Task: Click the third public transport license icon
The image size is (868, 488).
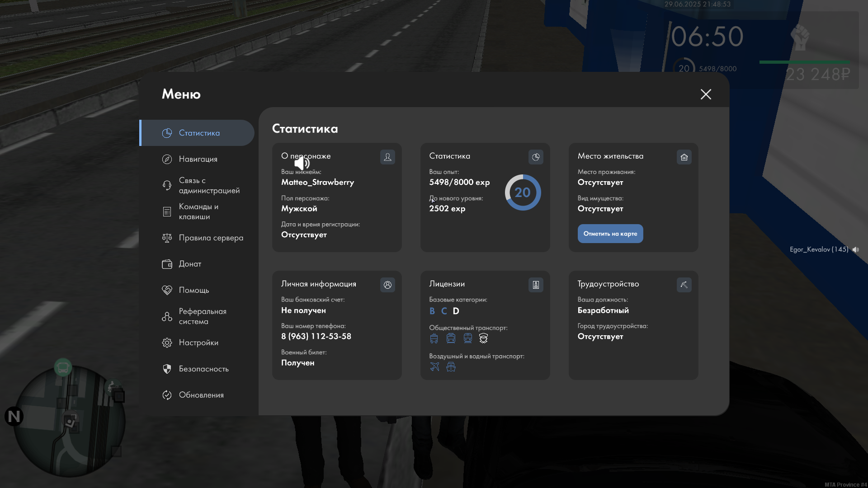Action: [468, 338]
